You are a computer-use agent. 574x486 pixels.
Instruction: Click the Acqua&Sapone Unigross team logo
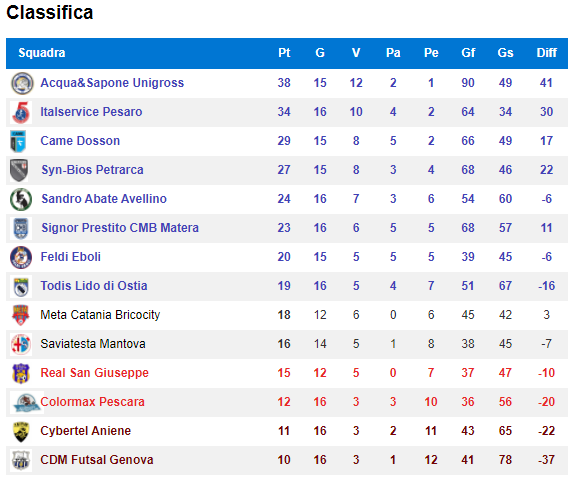click(x=22, y=83)
